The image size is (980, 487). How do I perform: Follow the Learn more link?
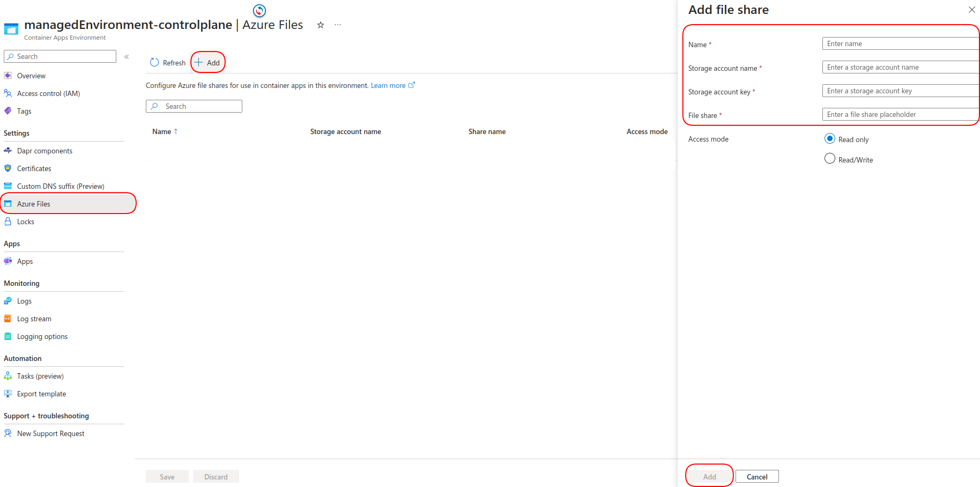pos(393,85)
